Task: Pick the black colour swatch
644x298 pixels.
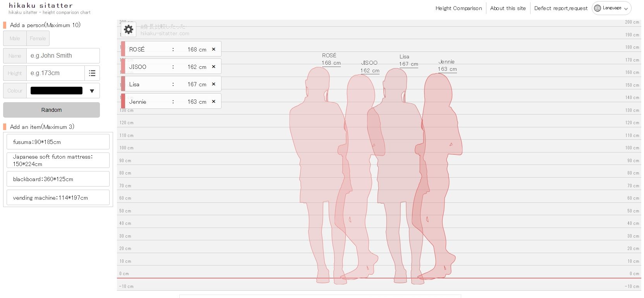Action: click(x=57, y=91)
